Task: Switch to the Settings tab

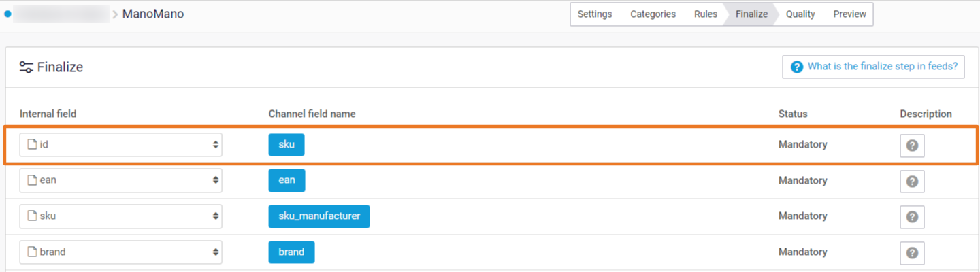Action: click(594, 14)
